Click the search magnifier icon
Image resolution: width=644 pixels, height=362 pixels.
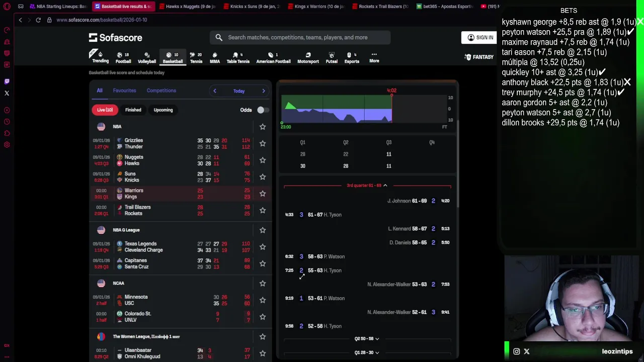(x=219, y=37)
